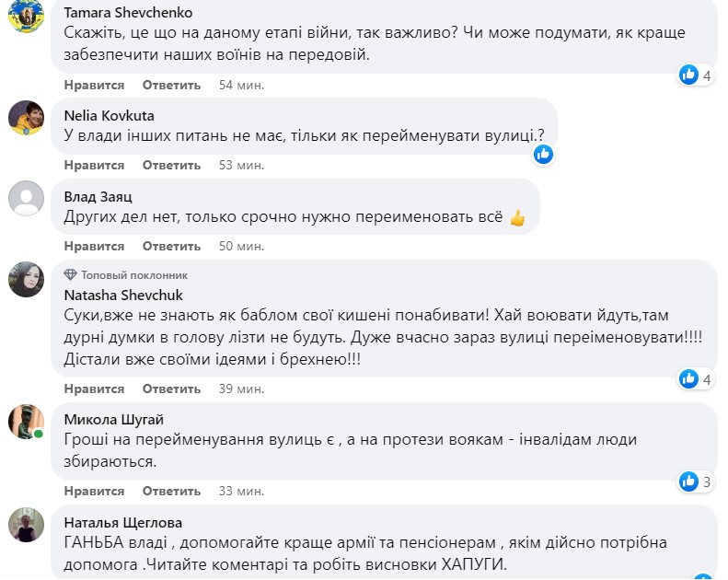Reply to Nelia Kovkuta's comment with Ответить

[x=171, y=166]
